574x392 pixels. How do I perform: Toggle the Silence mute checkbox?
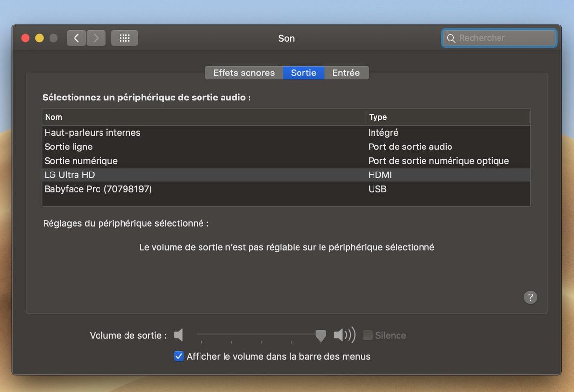367,335
